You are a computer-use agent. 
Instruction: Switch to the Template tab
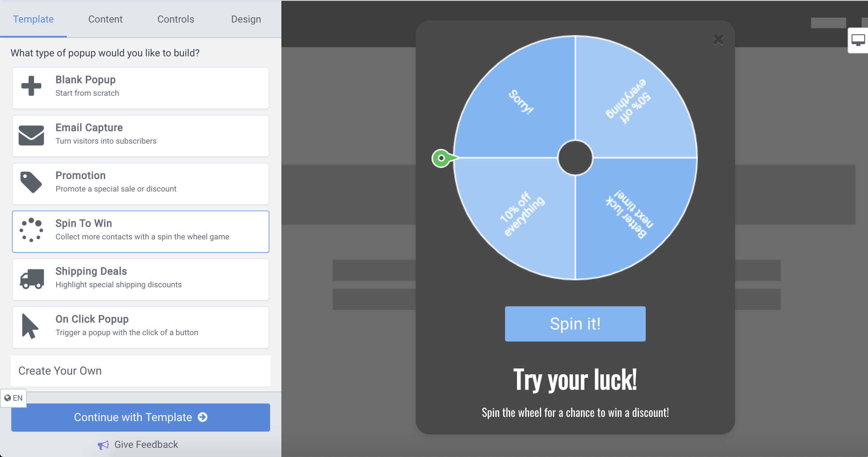[x=33, y=19]
